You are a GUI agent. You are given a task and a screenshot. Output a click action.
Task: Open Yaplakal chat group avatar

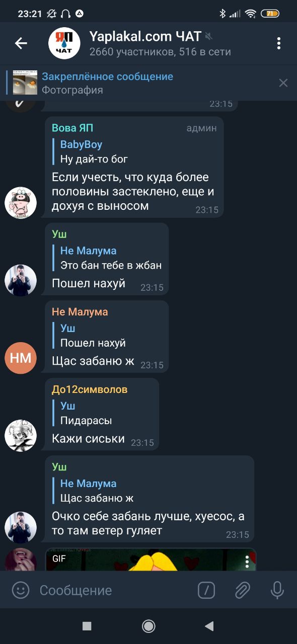click(x=64, y=43)
